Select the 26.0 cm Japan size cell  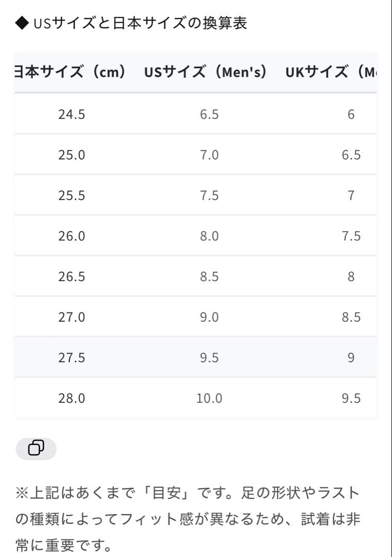[72, 236]
